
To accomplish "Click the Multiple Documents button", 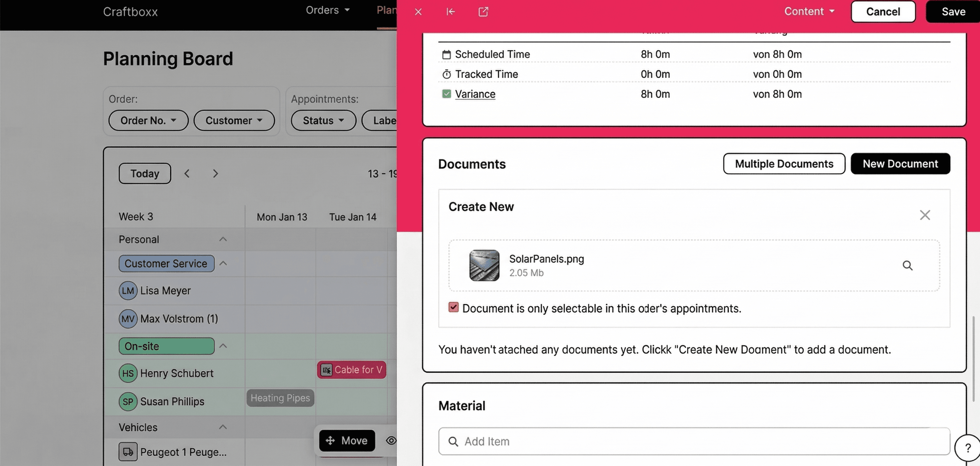I will coord(784,163).
